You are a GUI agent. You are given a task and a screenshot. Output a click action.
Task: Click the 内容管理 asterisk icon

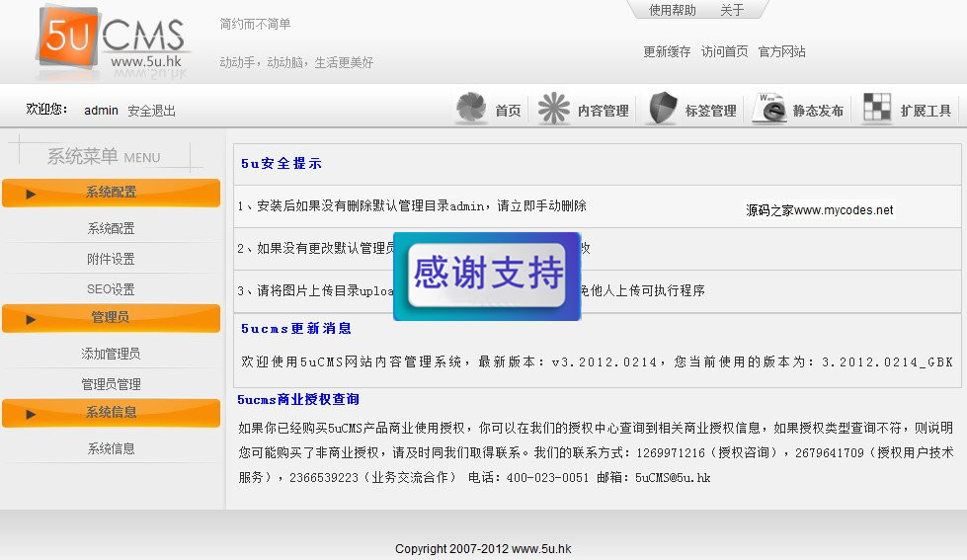554,109
